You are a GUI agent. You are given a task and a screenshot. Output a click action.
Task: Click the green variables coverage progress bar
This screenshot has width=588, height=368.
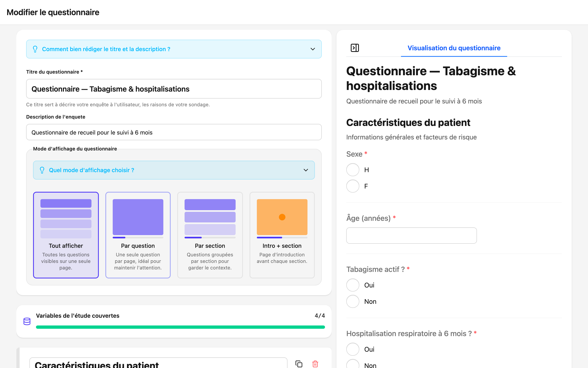(x=180, y=327)
